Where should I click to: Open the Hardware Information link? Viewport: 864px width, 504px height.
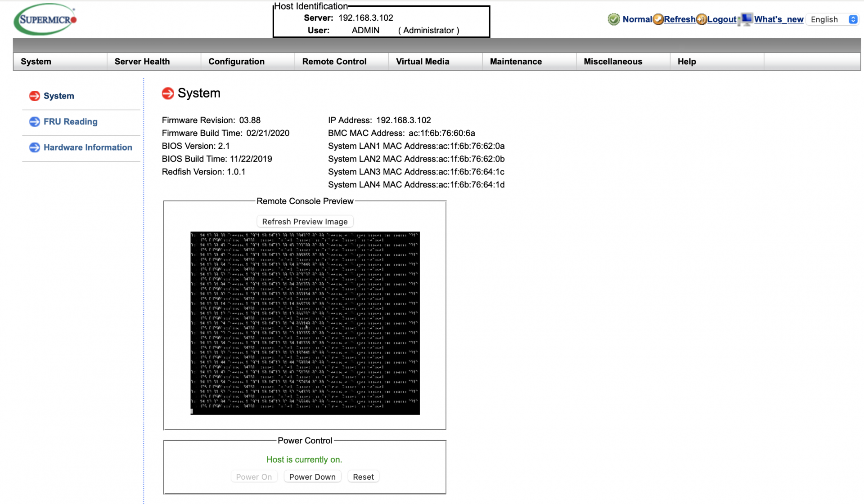pos(88,147)
